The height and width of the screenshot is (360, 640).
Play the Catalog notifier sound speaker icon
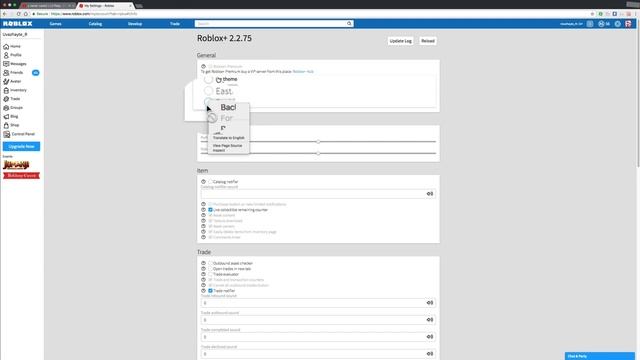[430, 194]
